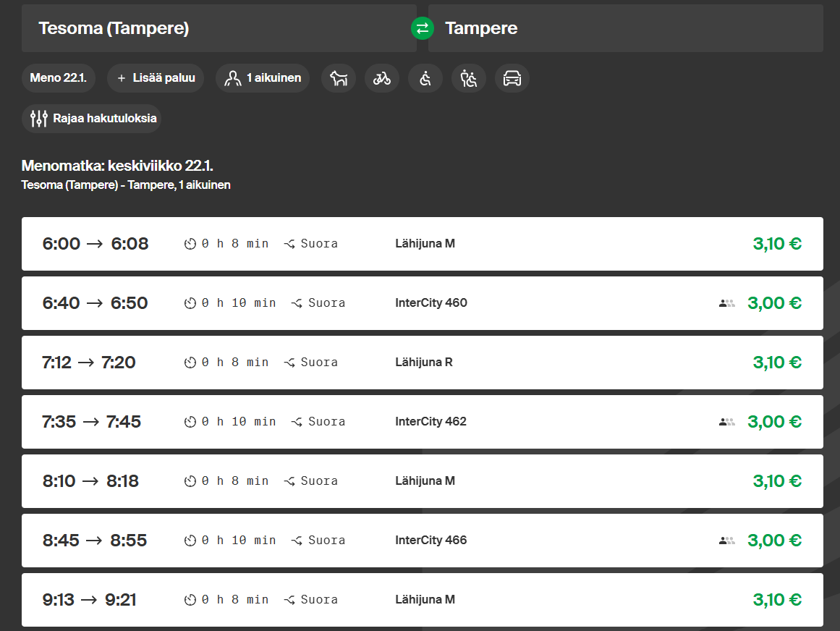The height and width of the screenshot is (631, 840).
Task: Open the Meno 22.1. date picker
Action: point(58,78)
